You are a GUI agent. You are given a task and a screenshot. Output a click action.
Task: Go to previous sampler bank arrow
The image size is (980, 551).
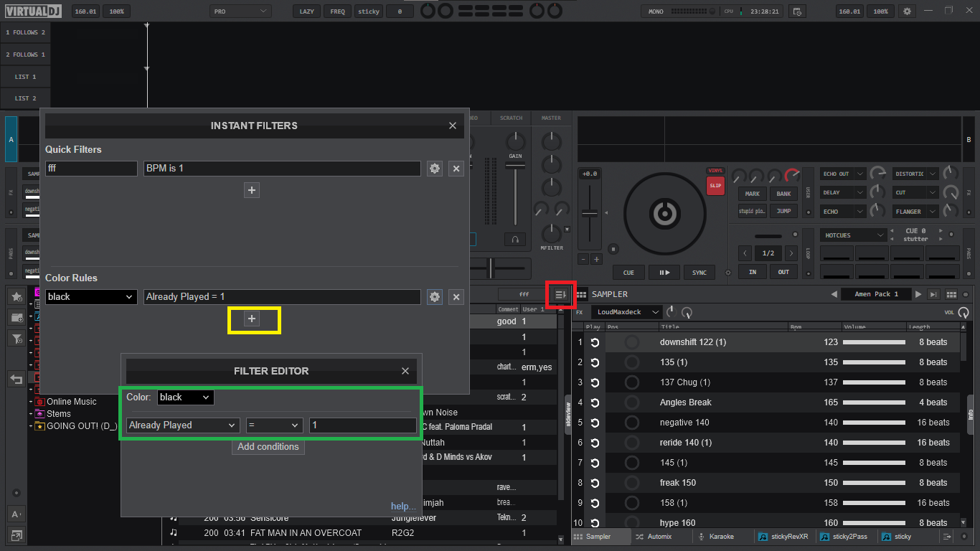point(834,294)
